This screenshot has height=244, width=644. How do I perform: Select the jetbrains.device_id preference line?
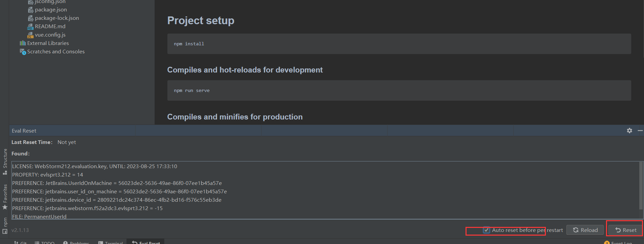(x=117, y=200)
